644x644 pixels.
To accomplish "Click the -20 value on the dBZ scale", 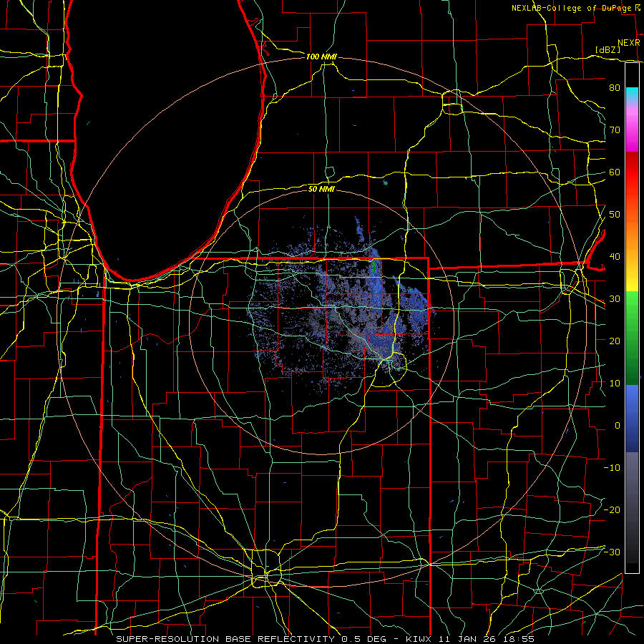I will (x=612, y=509).
